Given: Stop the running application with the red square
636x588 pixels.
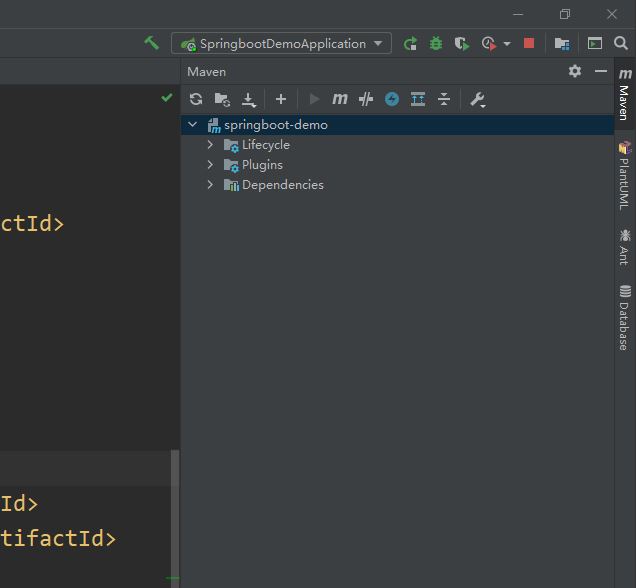Looking at the screenshot, I should click(529, 44).
